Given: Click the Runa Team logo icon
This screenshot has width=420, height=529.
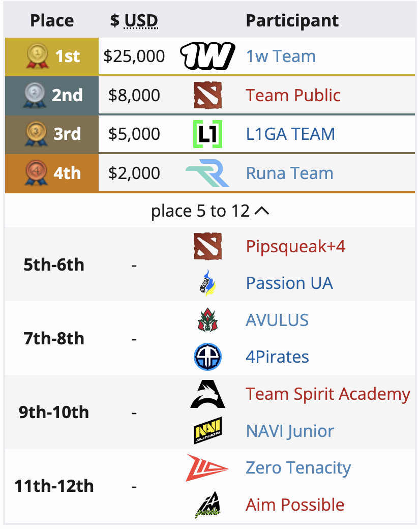Looking at the screenshot, I should (x=207, y=173).
